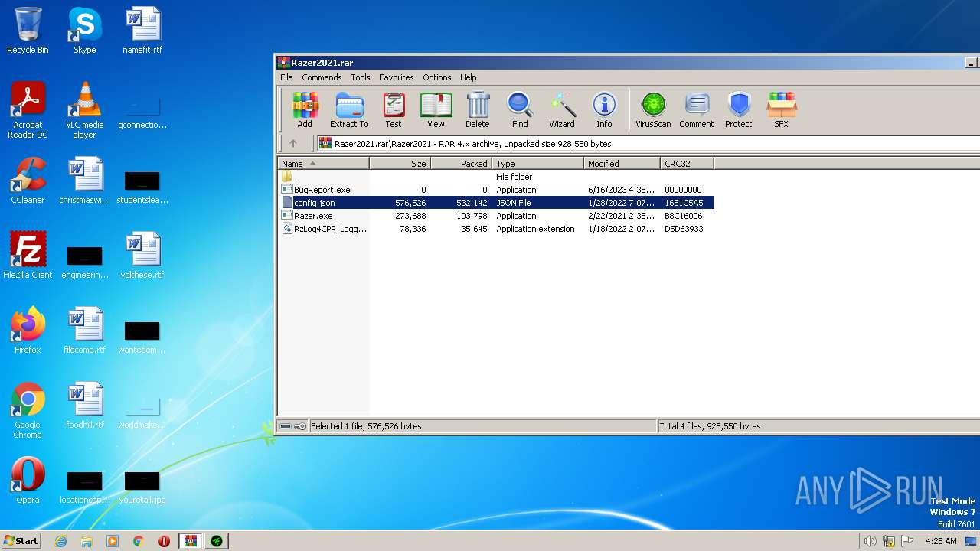This screenshot has height=551, width=980.
Task: Click the volume icon in system tray
Action: click(x=870, y=541)
